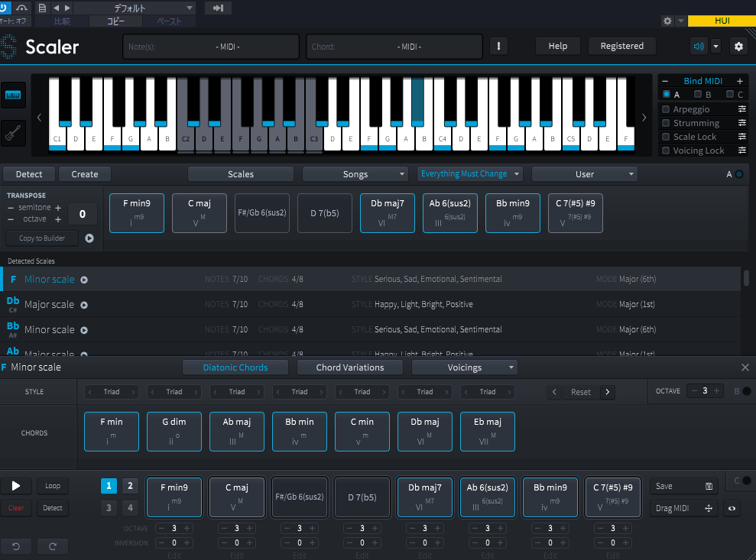Viewport: 756px width, 560px height.
Task: Close the F Minor scale panel
Action: [745, 367]
